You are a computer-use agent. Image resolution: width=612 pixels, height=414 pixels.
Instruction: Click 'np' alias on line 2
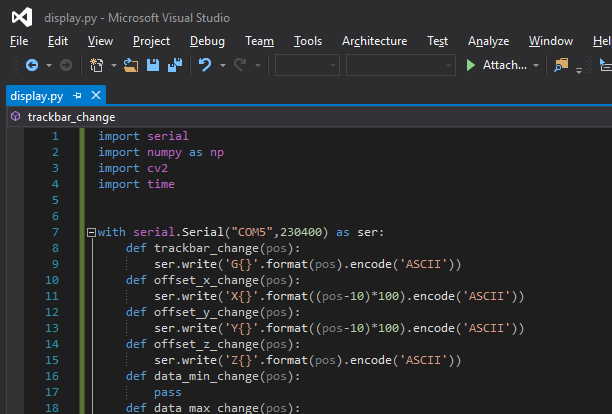[217, 153]
